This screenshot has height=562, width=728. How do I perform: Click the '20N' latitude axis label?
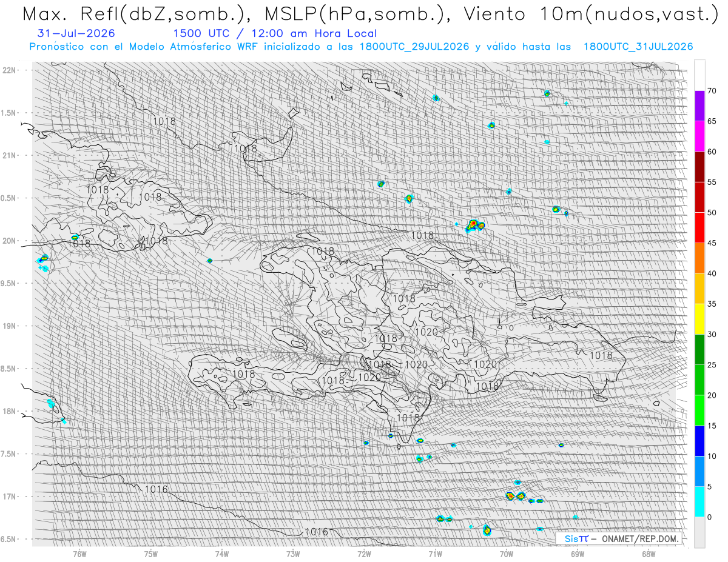[x=10, y=241]
